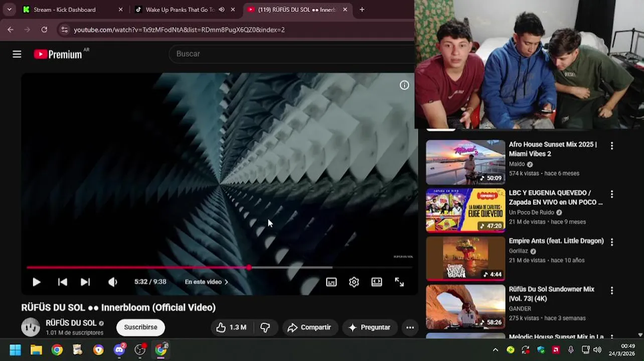This screenshot has width=644, height=361.
Task: Open the Gorillaz channel link
Action: 519,251
